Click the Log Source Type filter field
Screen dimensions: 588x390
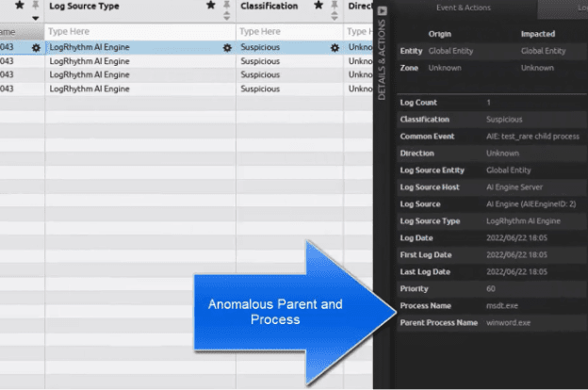pos(139,31)
